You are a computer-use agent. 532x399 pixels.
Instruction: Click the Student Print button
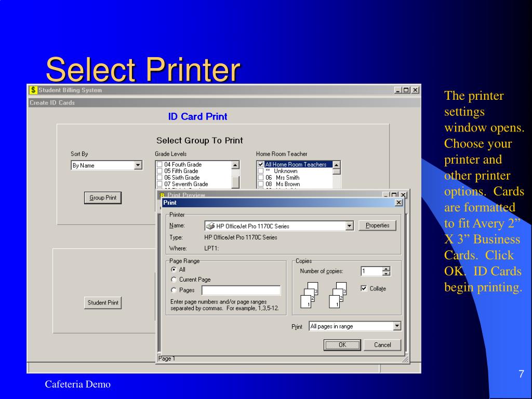pos(103,303)
